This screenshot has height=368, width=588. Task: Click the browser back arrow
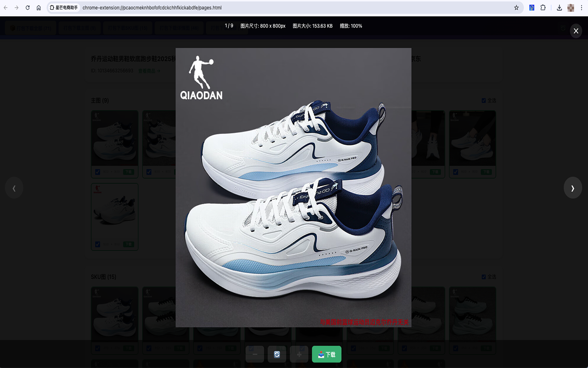tap(6, 8)
